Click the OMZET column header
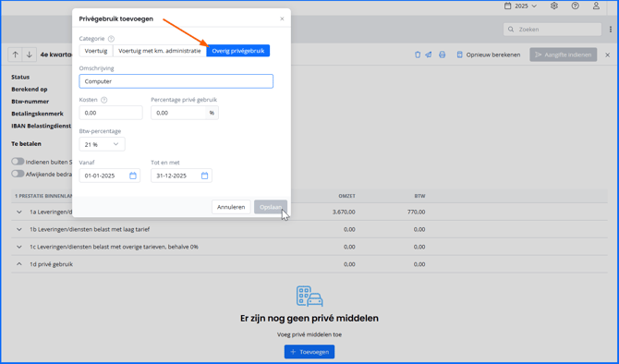619x364 pixels. point(346,196)
